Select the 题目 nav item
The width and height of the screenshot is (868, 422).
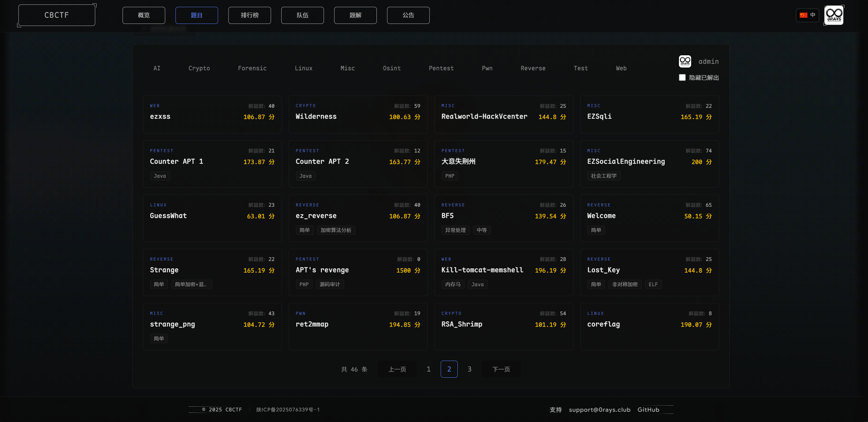click(197, 15)
